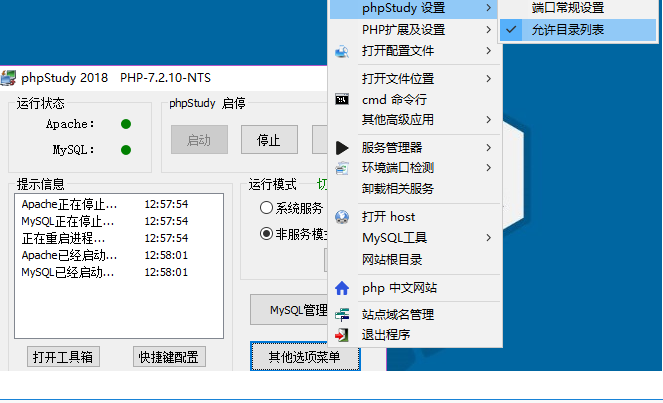Screen dimensions: 663x403
Task: Toggle the 允许目录列表 checked option
Action: click(578, 30)
